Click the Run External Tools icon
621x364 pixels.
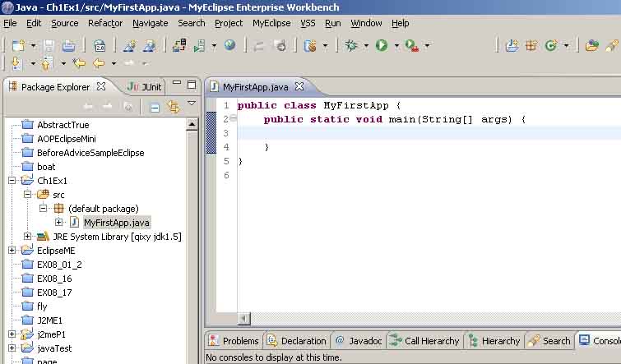pos(412,45)
